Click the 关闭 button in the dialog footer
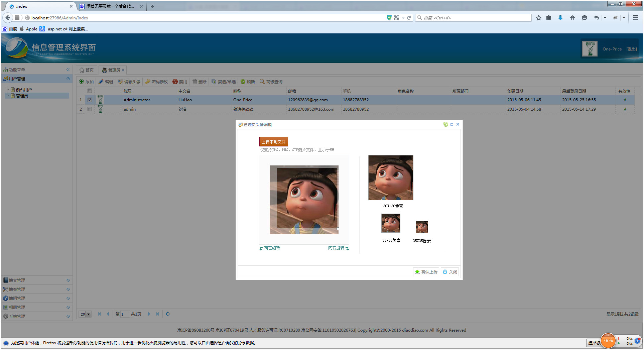The height and width of the screenshot is (350, 644). coord(450,272)
